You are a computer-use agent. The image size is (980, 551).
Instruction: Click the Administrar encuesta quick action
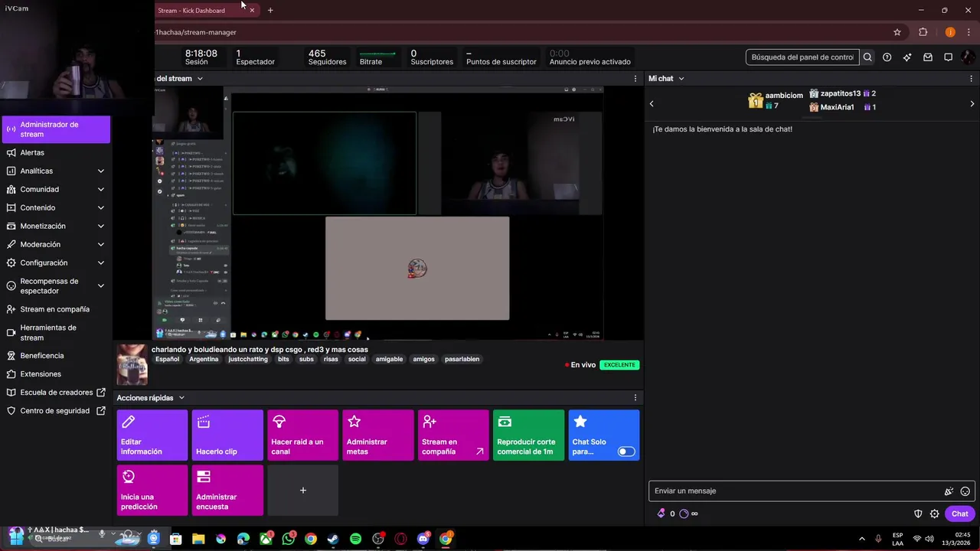[x=227, y=491]
